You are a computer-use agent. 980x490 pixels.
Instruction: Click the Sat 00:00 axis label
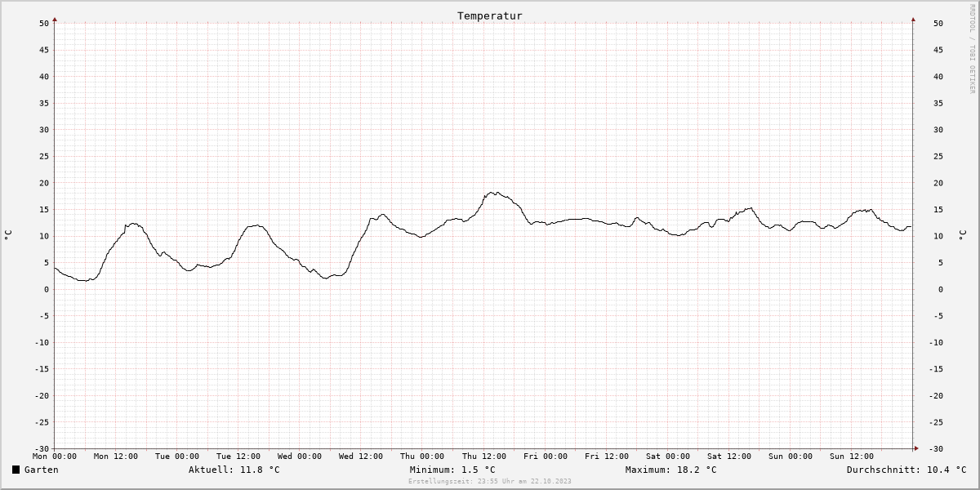tap(668, 457)
